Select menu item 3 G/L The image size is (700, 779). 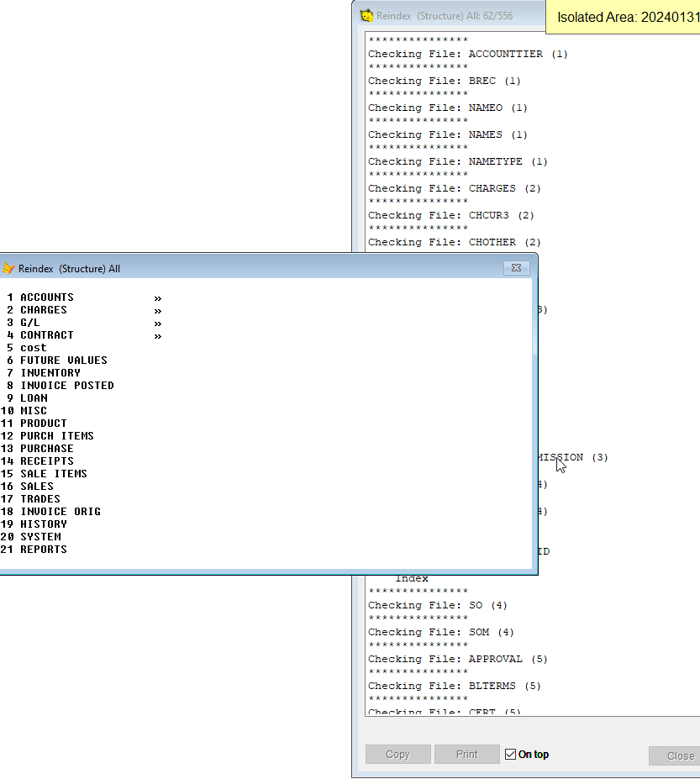24,323
